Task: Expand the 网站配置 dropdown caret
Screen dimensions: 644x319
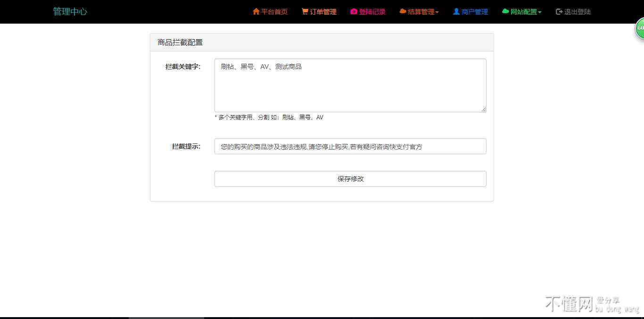Action: (540, 12)
